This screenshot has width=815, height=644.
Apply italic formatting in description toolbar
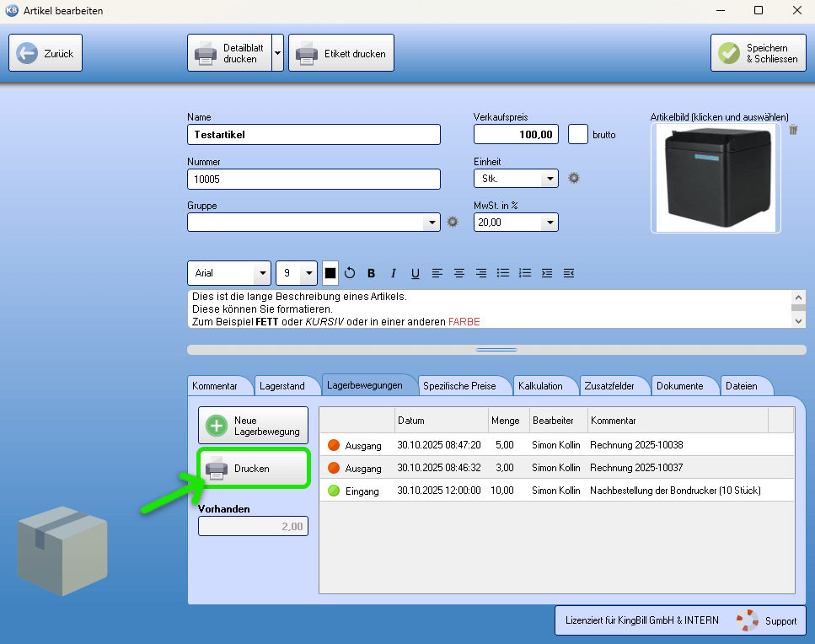(x=393, y=273)
